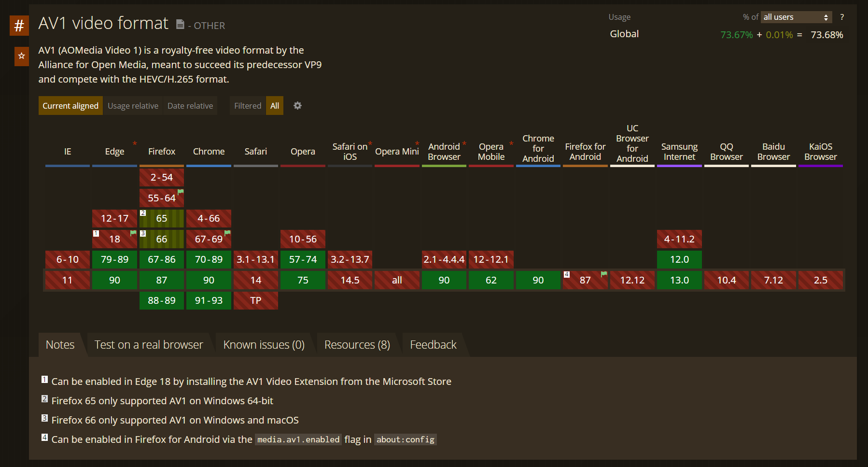
Task: Click the 73.68% total usage value
Action: [x=827, y=35]
